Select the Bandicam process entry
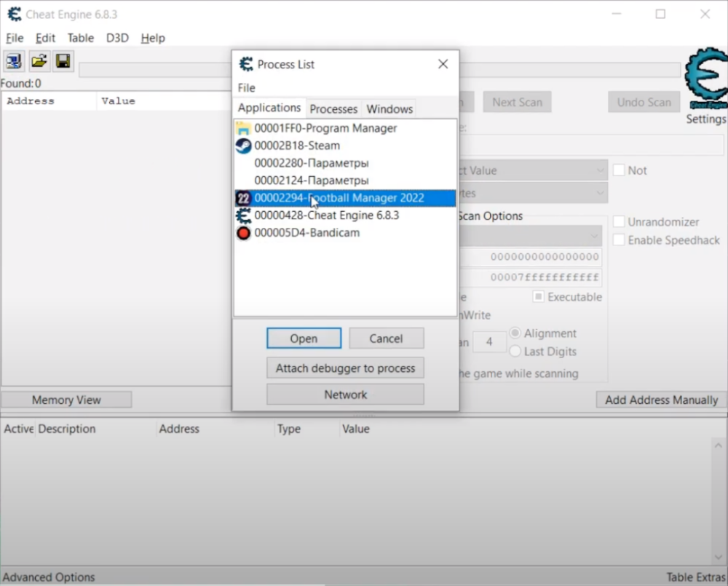 306,233
